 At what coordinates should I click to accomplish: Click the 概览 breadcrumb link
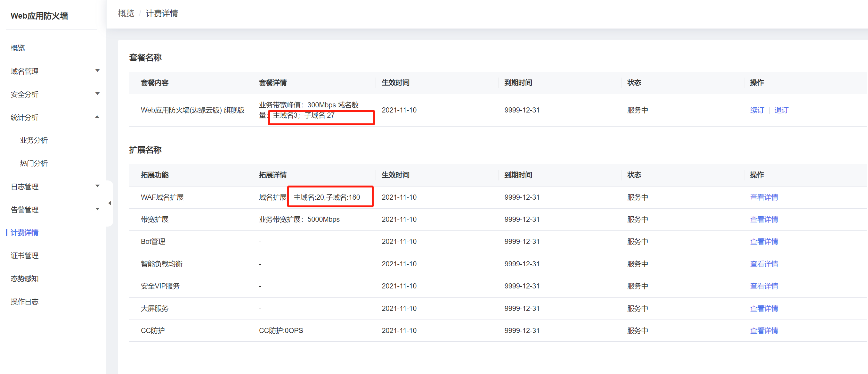pos(126,13)
